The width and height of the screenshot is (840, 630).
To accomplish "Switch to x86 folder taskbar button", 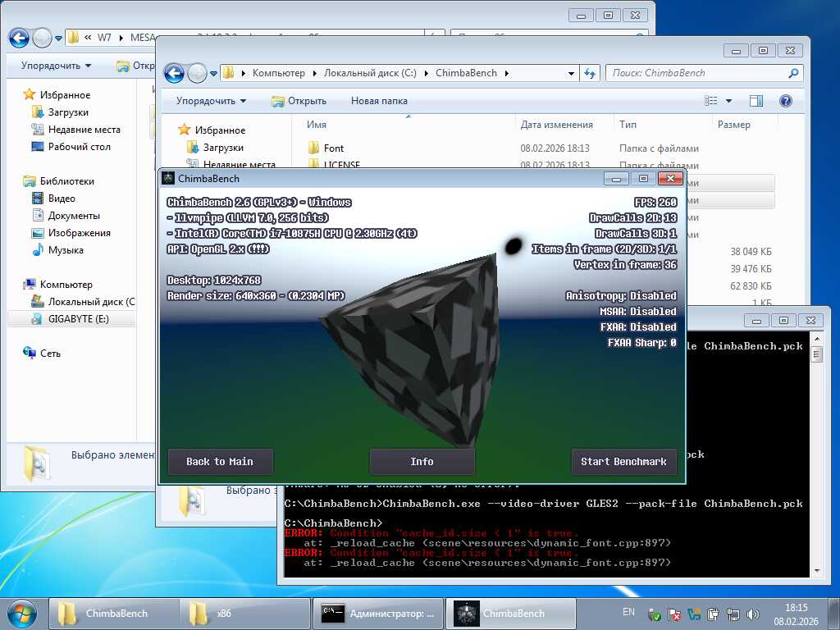I will pyautogui.click(x=245, y=614).
